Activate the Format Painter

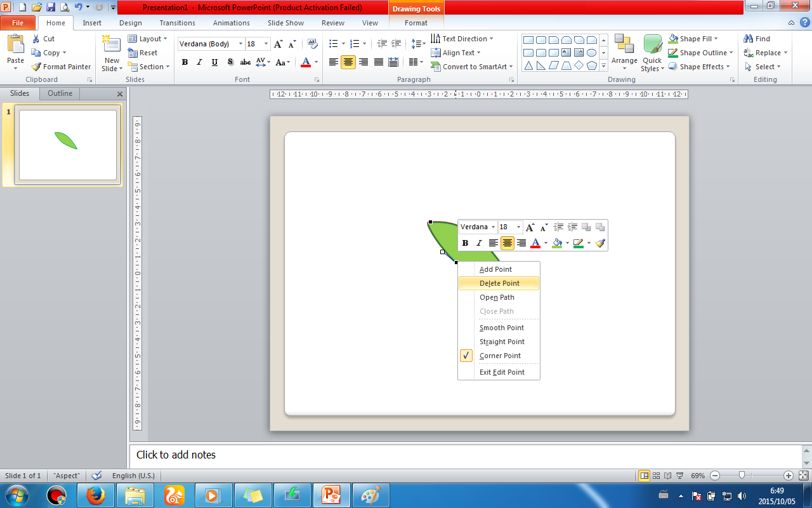click(61, 67)
